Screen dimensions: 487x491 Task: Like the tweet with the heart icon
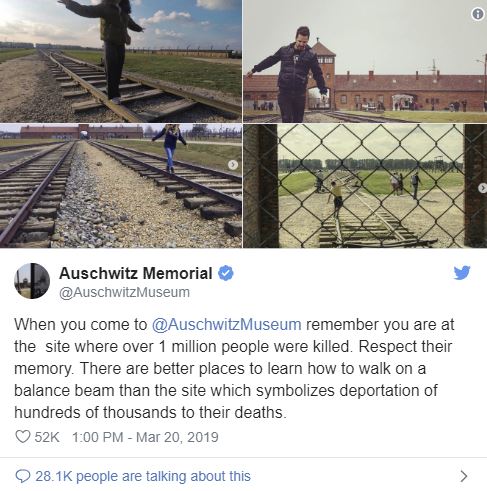(23, 436)
